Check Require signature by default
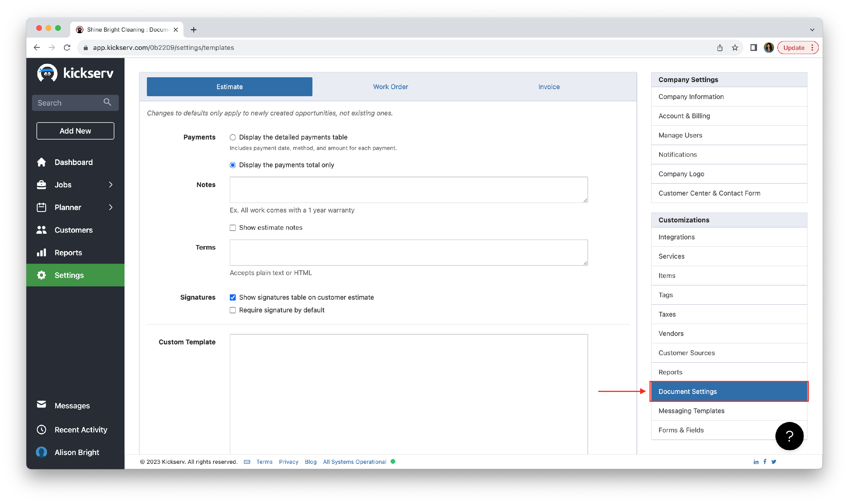 pos(233,310)
